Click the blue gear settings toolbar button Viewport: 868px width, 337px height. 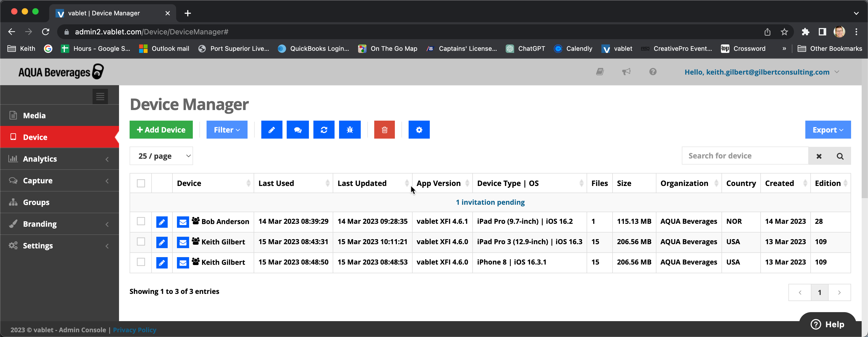(419, 130)
